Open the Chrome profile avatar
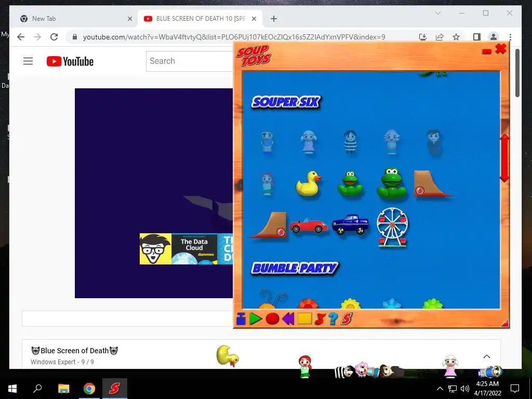Viewport: 532px width, 399px height. click(494, 37)
